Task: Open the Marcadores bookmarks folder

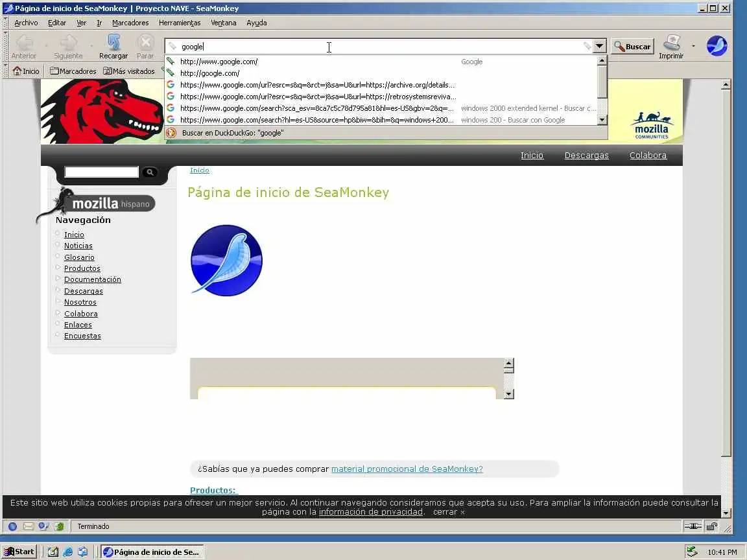Action: point(73,71)
